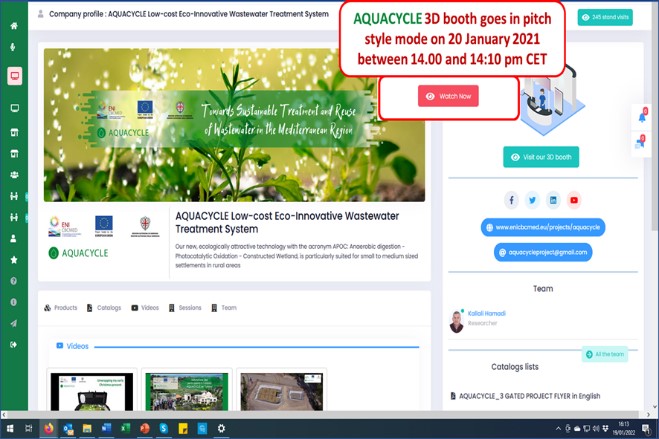Click the notification bell icon
Viewport: 659px width, 439px height.
click(x=641, y=117)
